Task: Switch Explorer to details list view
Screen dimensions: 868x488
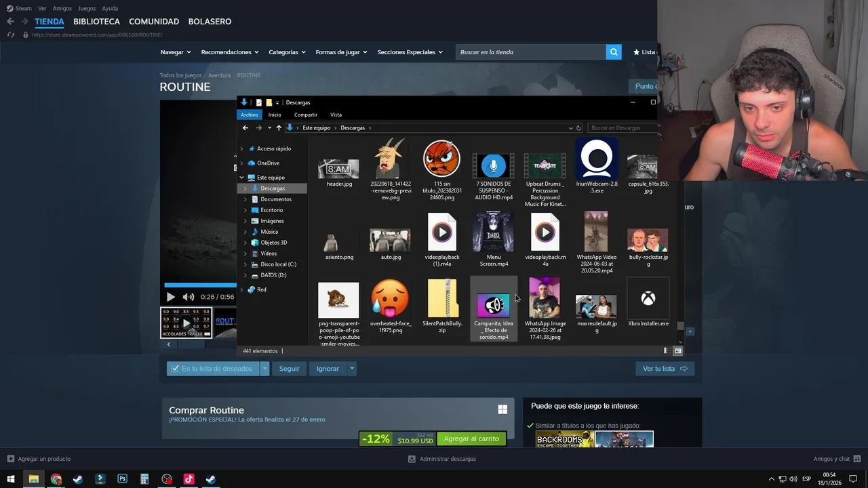Action: coord(666,351)
